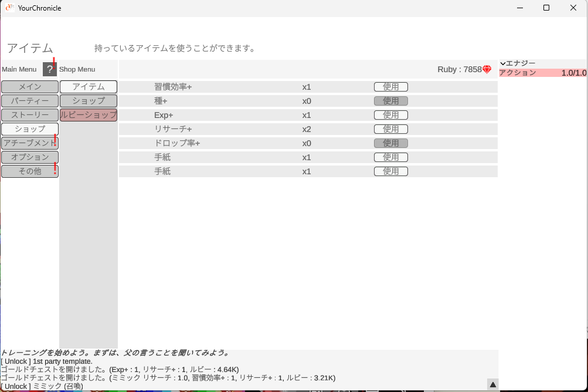Click the log scroll-up triangle icon
Screen dimensions: 588x392
pyautogui.click(x=492, y=384)
